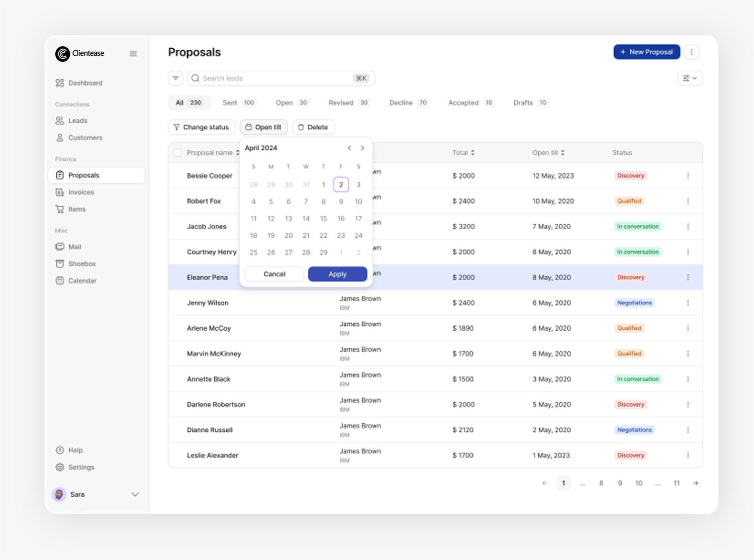Viewport: 754px width, 560px height.
Task: Open the Invoices page from the sidebar
Action: 81,192
